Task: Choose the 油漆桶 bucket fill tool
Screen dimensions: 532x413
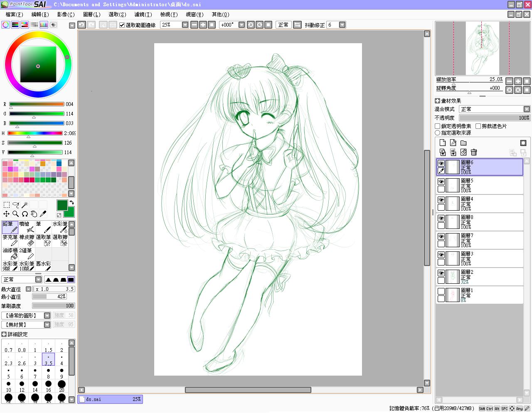Action: [x=10, y=254]
